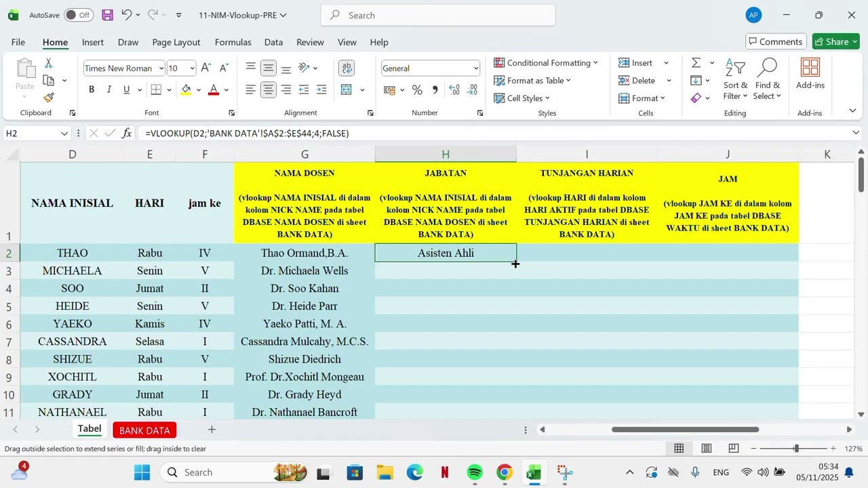Open File Explorer from the taskbar
This screenshot has width=868, height=488.
point(385,472)
